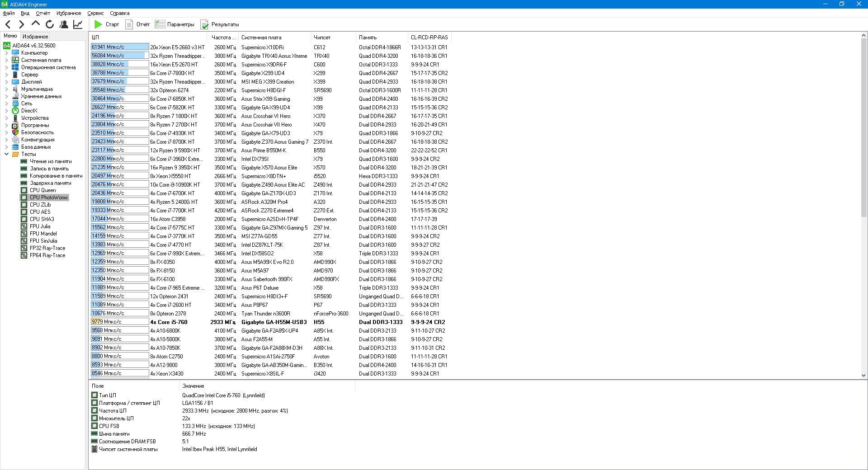The height and width of the screenshot is (470, 868).
Task: Click the results list scroll down arrow
Action: point(863,375)
